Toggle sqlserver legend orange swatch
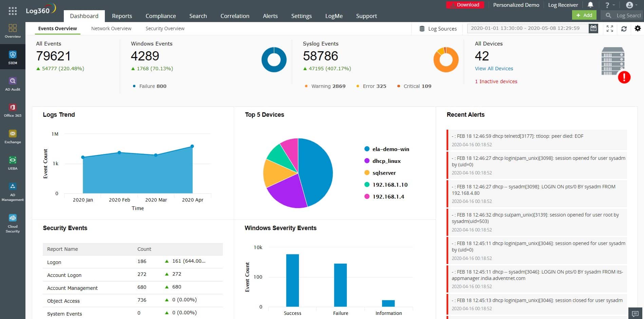Viewport: 644px width, 319px height. [367, 173]
